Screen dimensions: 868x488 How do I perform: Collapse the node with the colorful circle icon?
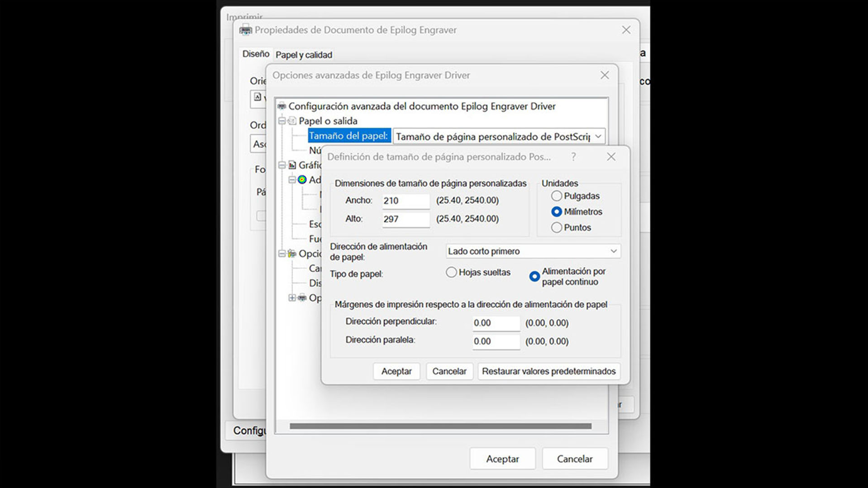292,180
